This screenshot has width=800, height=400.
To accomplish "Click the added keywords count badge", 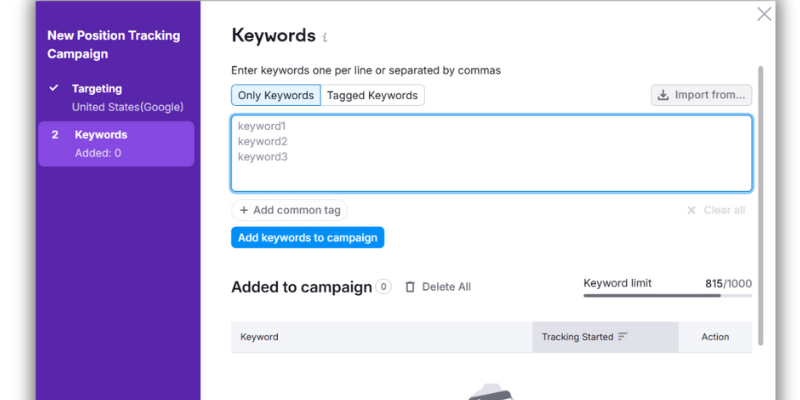I will point(384,287).
